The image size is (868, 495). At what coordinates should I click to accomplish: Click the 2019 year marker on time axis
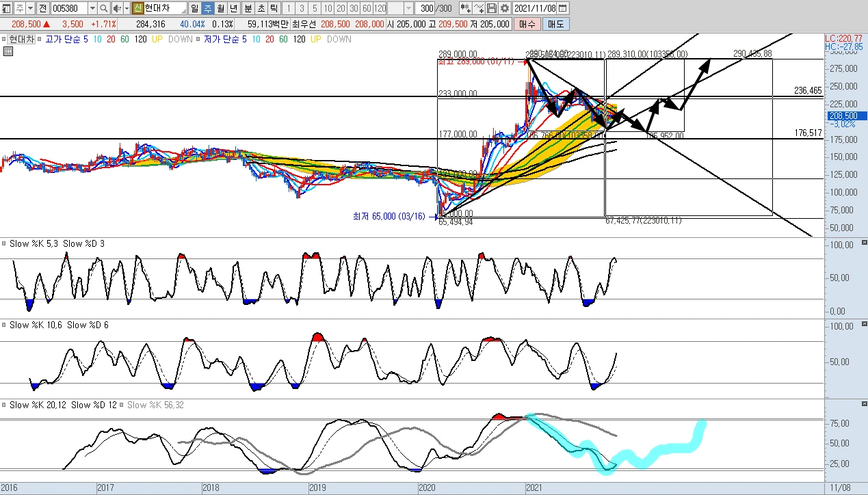point(317,488)
